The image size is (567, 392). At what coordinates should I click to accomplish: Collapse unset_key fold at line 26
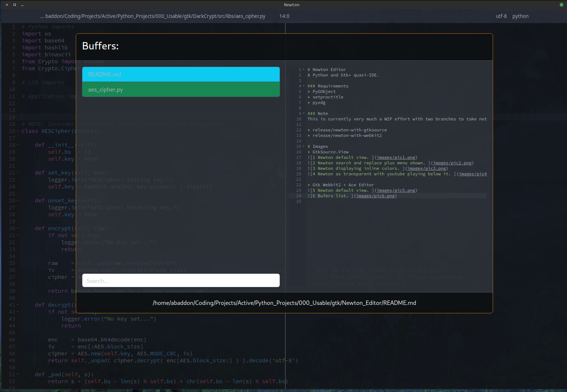pos(18,201)
